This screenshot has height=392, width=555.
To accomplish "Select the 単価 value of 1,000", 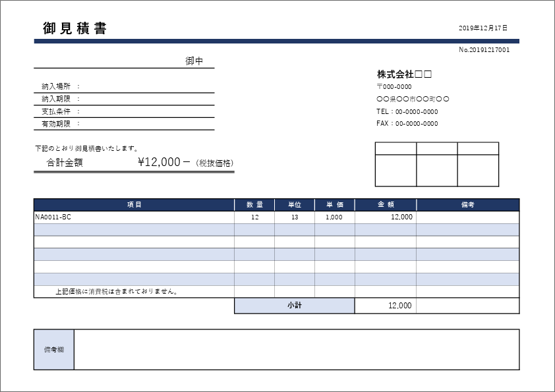I will point(334,215).
